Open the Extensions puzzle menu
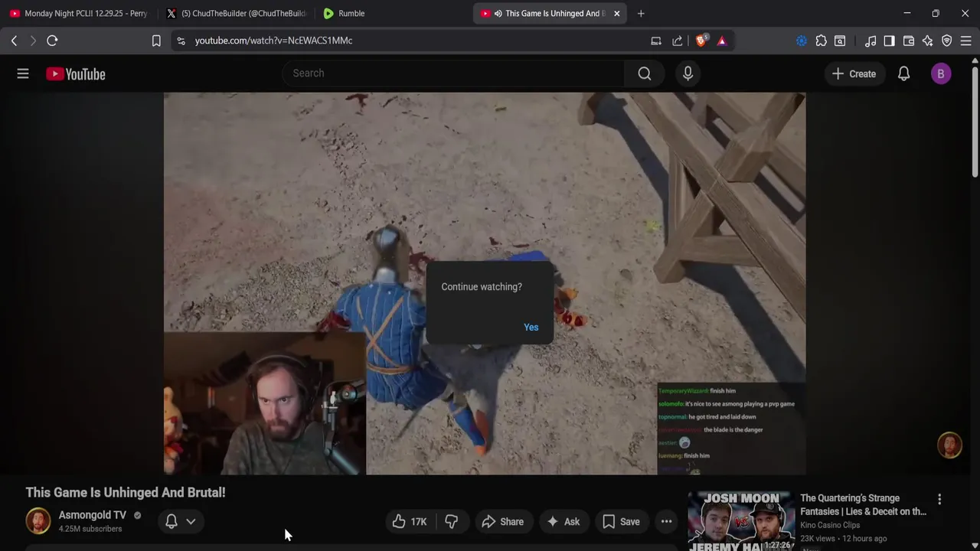Screen dimensions: 980x551 click(x=821, y=41)
